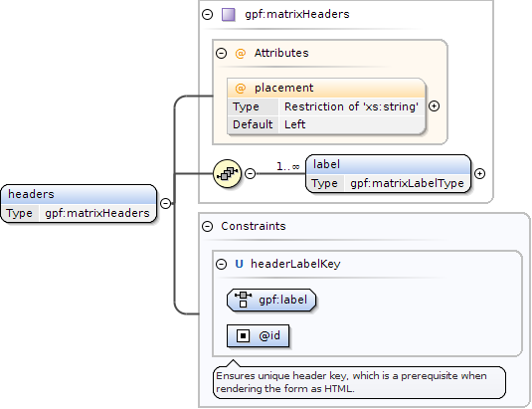Select the @id field box
Screen dimensions: 532x409
pyautogui.click(x=259, y=336)
